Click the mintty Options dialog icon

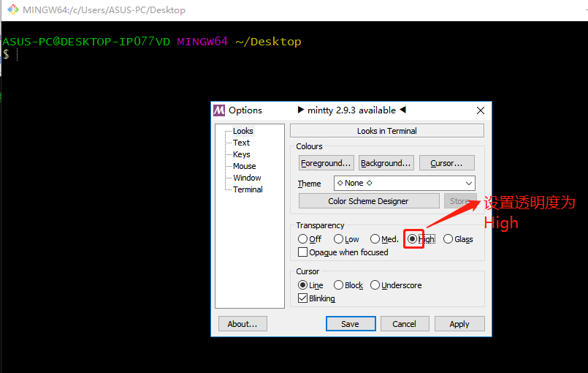point(219,110)
